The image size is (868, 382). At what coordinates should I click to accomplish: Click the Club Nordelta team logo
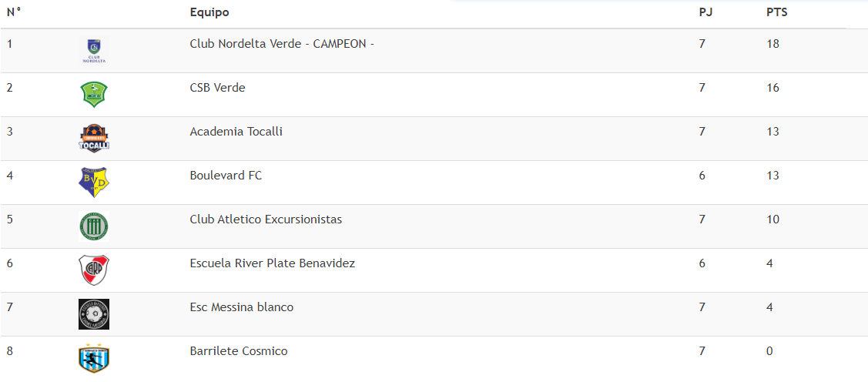[x=93, y=51]
